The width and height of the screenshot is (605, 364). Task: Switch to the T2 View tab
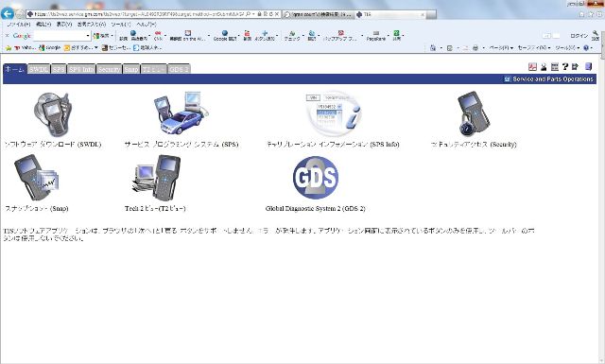pyautogui.click(x=154, y=69)
